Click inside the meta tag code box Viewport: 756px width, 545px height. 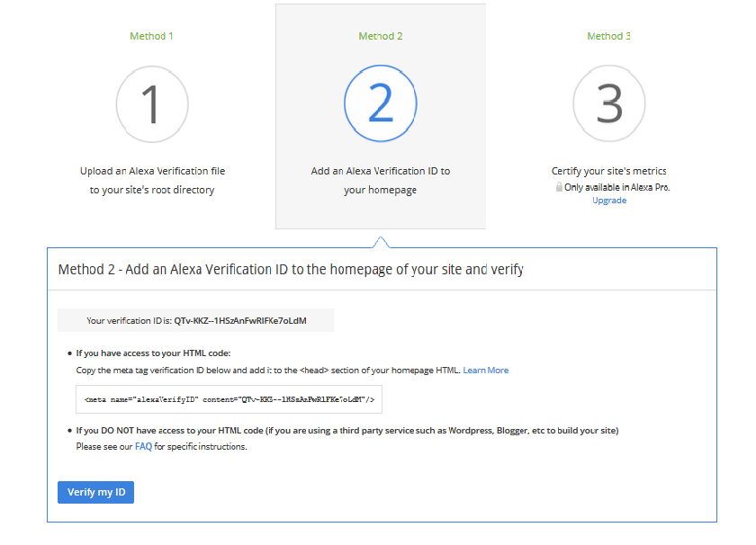point(229,399)
